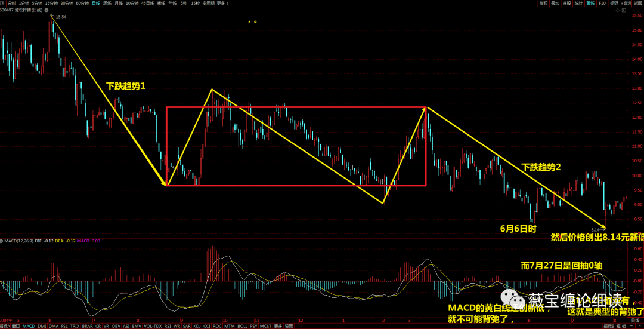Select the 年线 yearly period
Screen dimensions: 644x329
[x=172, y=4]
